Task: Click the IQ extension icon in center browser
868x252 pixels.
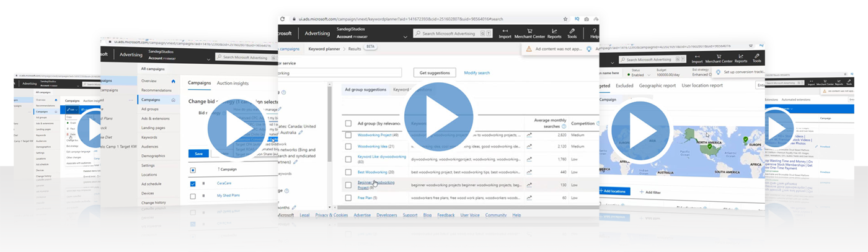Action: [576, 19]
